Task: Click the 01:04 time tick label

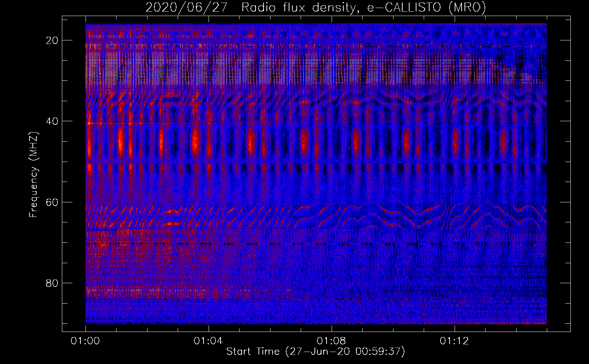Action: pos(208,341)
